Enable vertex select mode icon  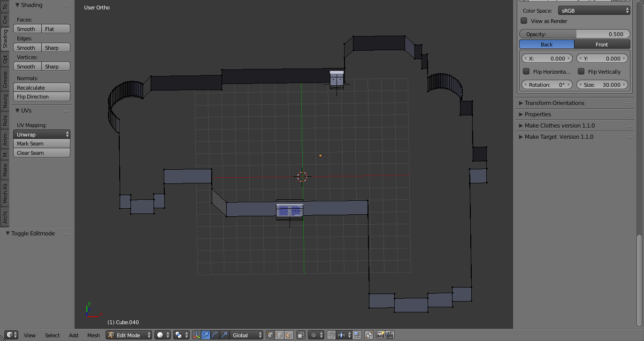click(270, 335)
